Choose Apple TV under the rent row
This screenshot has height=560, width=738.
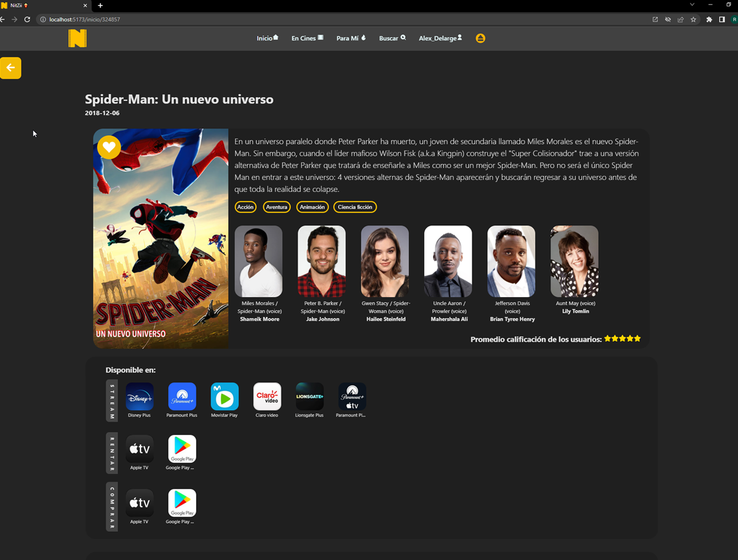(x=139, y=449)
